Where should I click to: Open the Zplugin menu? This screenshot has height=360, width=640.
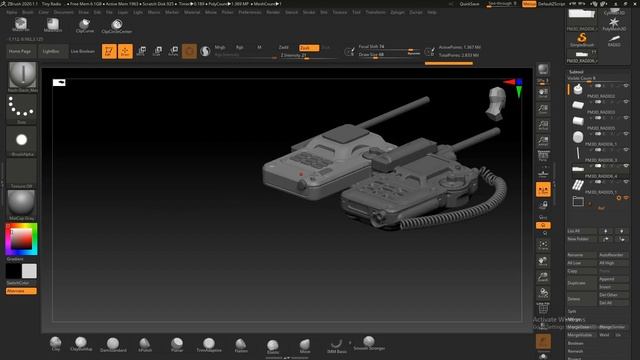(397, 12)
